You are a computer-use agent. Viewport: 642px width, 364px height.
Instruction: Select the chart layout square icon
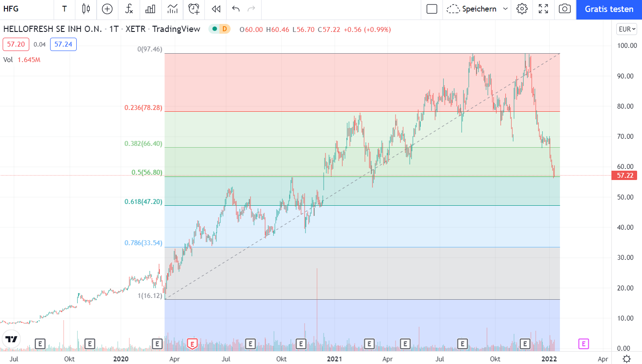click(432, 9)
